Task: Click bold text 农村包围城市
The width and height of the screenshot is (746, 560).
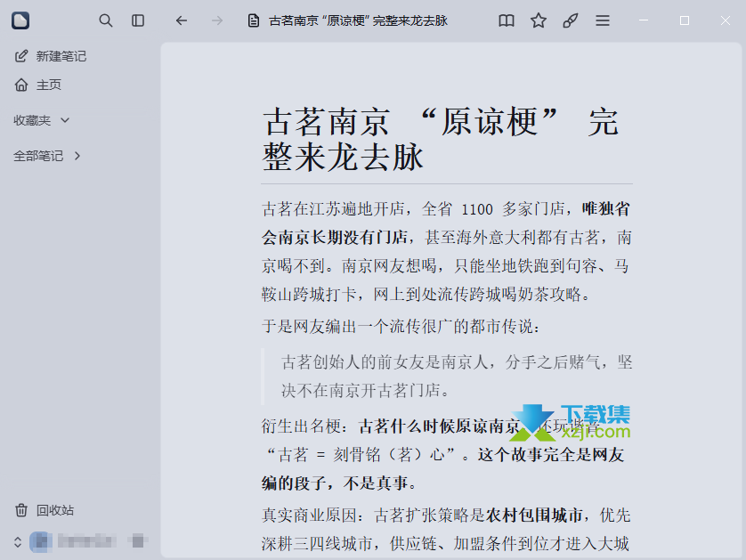Action: point(534,515)
